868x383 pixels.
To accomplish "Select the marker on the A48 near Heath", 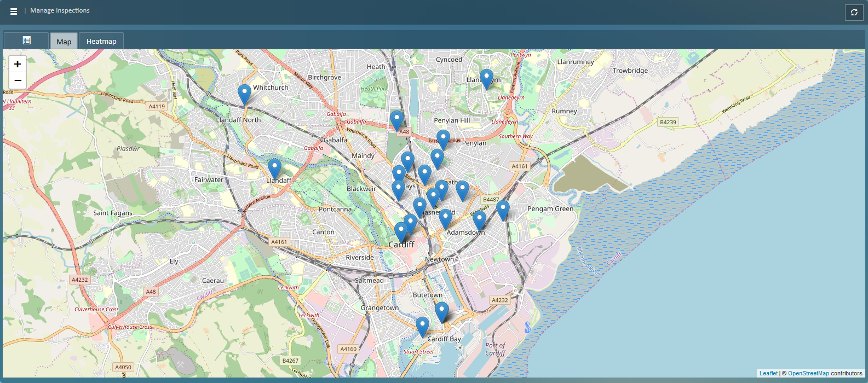I will [396, 120].
